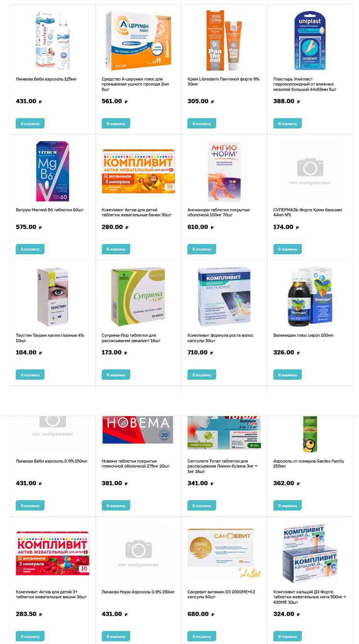Screen dimensions: 359x644
Task: Add Линаква Беби аэрозоль 150мл to cart
Action: [x=30, y=506]
